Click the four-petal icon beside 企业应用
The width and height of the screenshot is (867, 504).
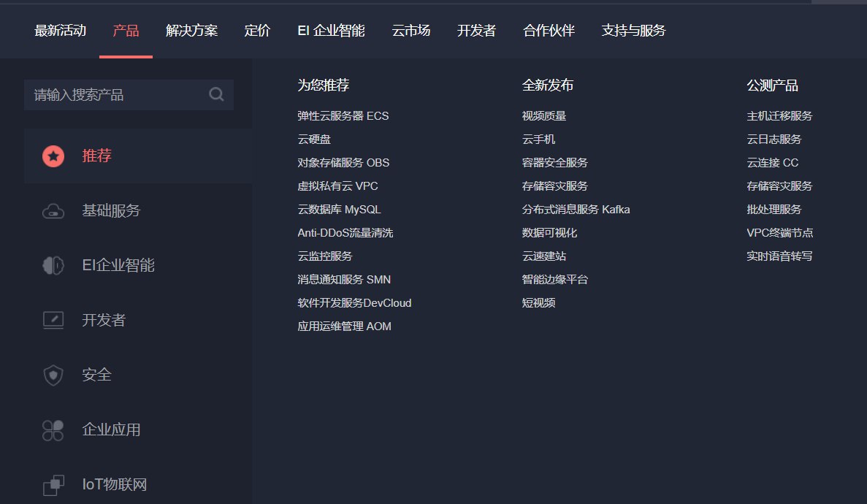[x=53, y=430]
